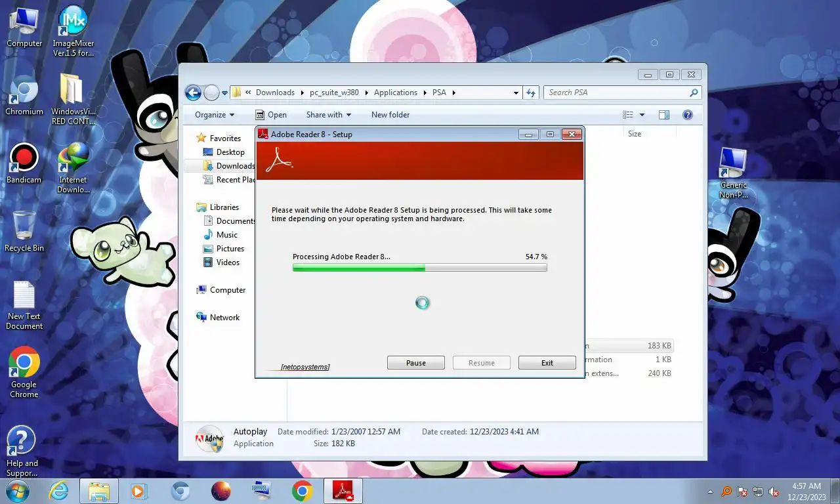Open Help and Support shortcut
The height and width of the screenshot is (504, 840).
pyautogui.click(x=22, y=451)
